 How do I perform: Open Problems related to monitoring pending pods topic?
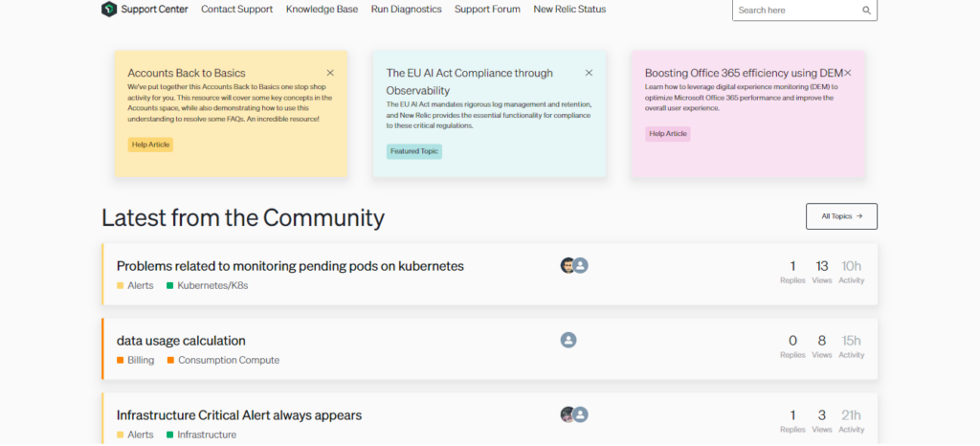290,266
